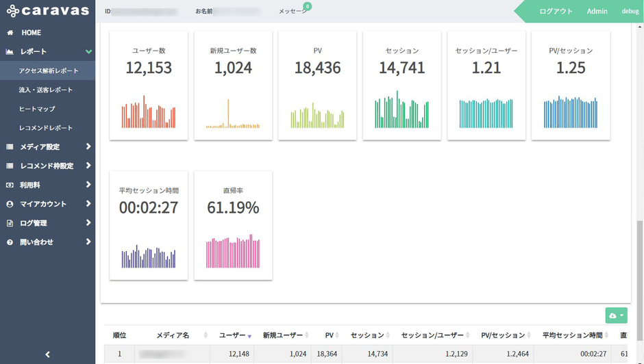The height and width of the screenshot is (364, 644).
Task: Click the 問い合わせ question mark icon
Action: [x=10, y=242]
